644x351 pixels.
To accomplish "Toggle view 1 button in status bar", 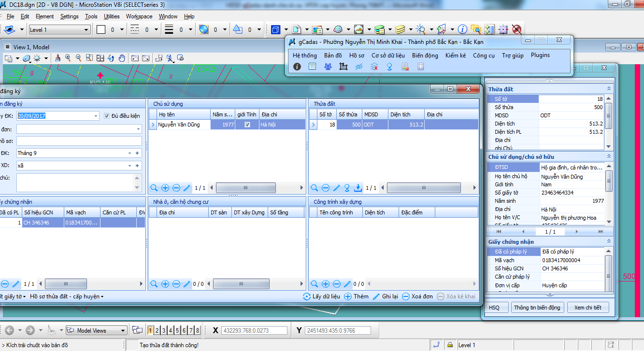I will pos(151,331).
